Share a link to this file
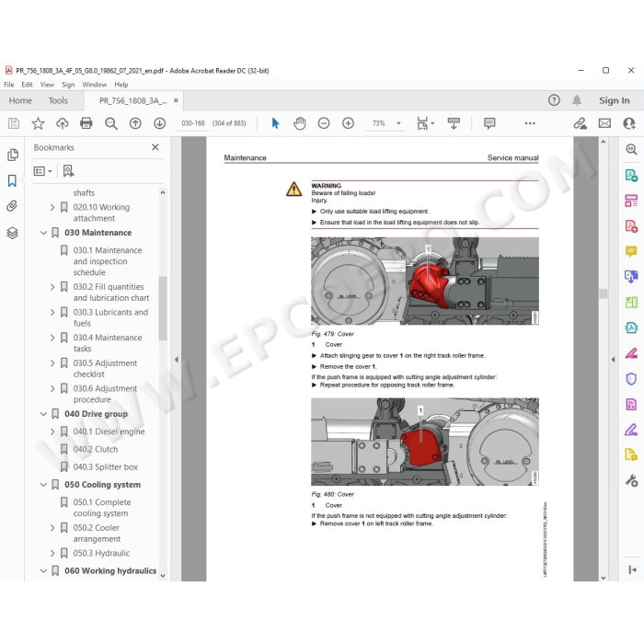The image size is (644, 644). pos(580,123)
